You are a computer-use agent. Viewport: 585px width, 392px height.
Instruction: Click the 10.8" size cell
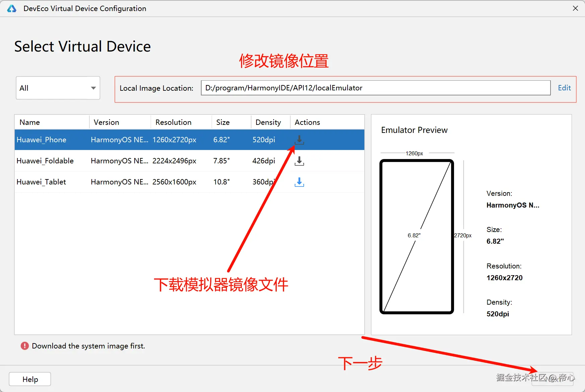[221, 182]
